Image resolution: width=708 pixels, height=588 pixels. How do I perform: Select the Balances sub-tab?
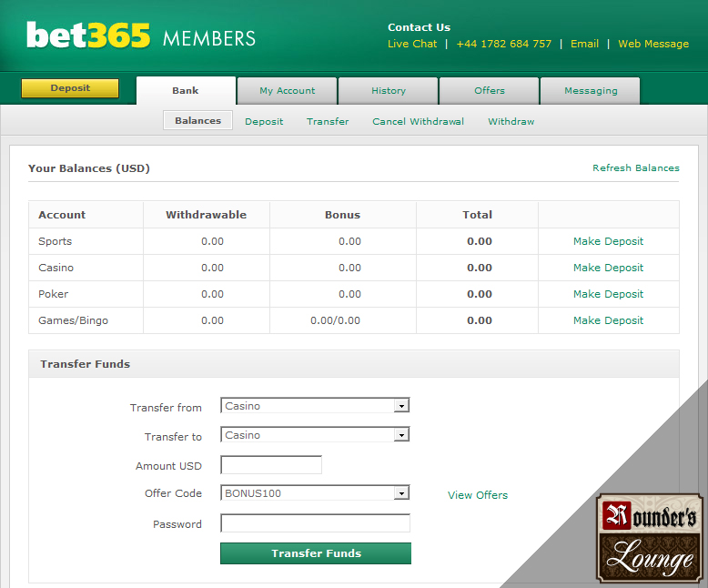197,120
